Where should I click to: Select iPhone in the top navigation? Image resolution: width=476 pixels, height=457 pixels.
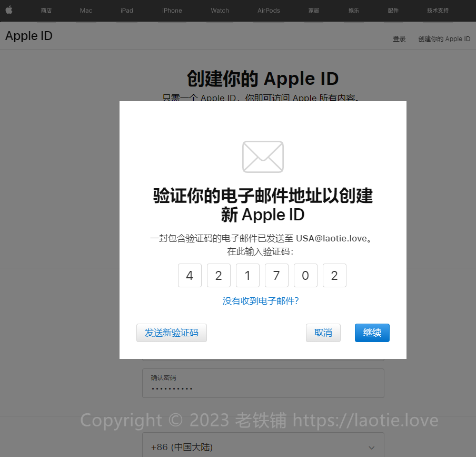pos(172,11)
